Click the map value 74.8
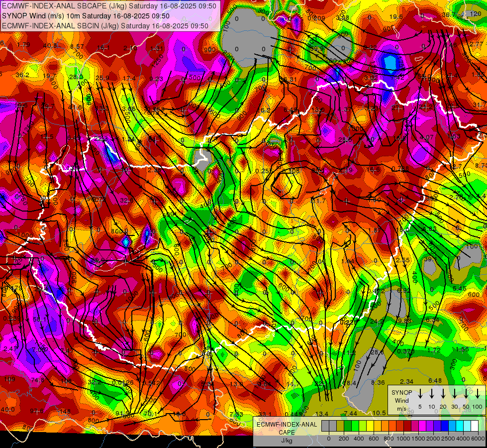487x448 pixels. coord(38,380)
